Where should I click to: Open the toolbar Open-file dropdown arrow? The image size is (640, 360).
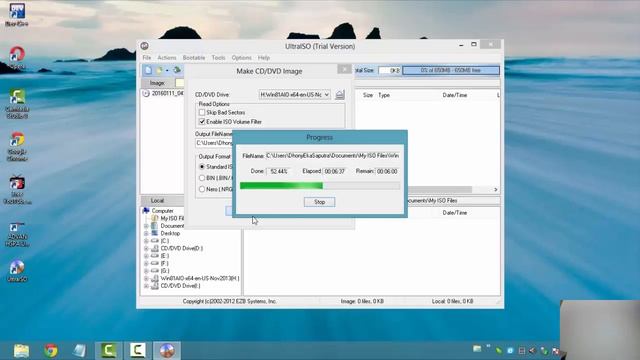167,71
